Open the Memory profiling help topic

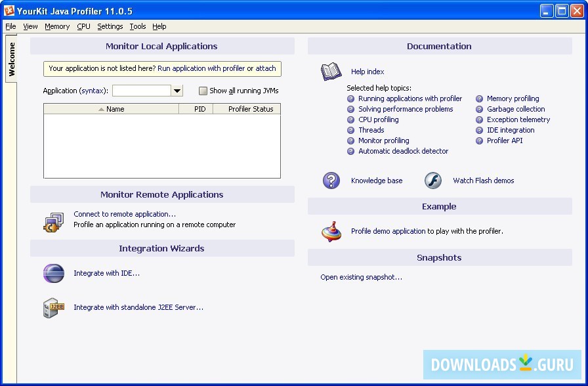coord(513,98)
